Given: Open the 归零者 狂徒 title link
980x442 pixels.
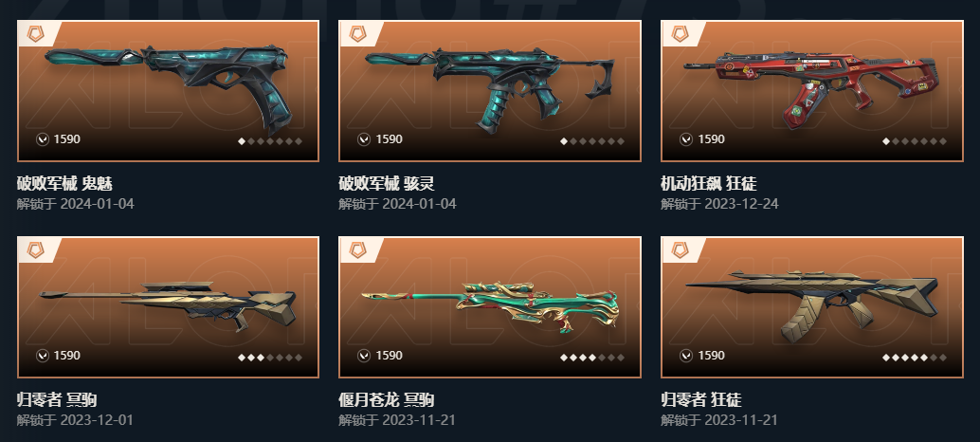Looking at the screenshot, I should coord(701,399).
